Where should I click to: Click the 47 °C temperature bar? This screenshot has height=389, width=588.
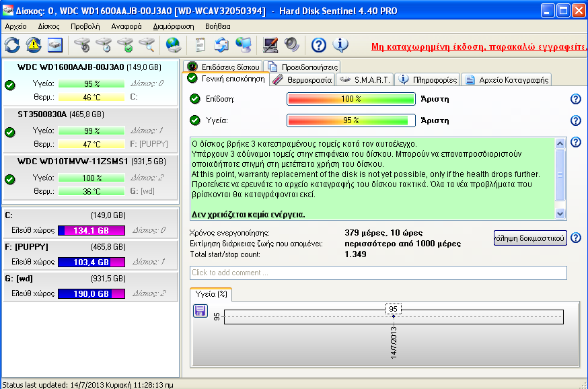91,145
